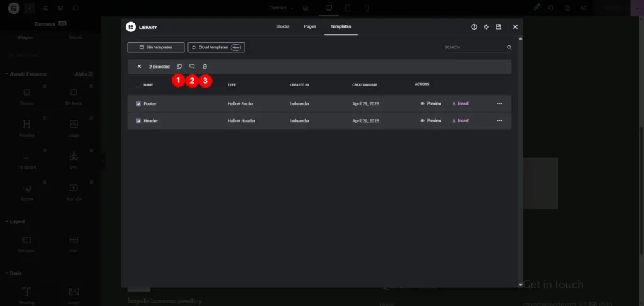Preview the Header template
This screenshot has height=306, width=644.
click(x=431, y=120)
